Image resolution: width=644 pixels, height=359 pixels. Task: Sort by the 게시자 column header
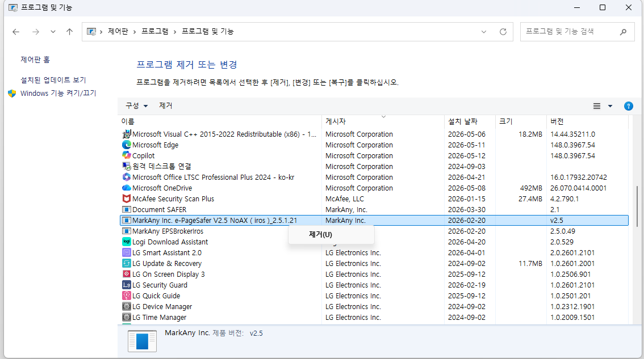pyautogui.click(x=336, y=121)
